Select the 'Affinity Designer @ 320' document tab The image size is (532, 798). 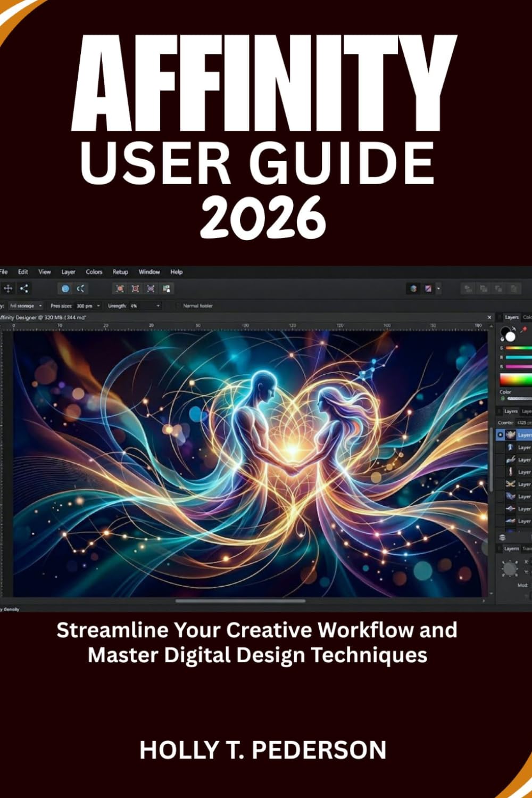click(43, 317)
